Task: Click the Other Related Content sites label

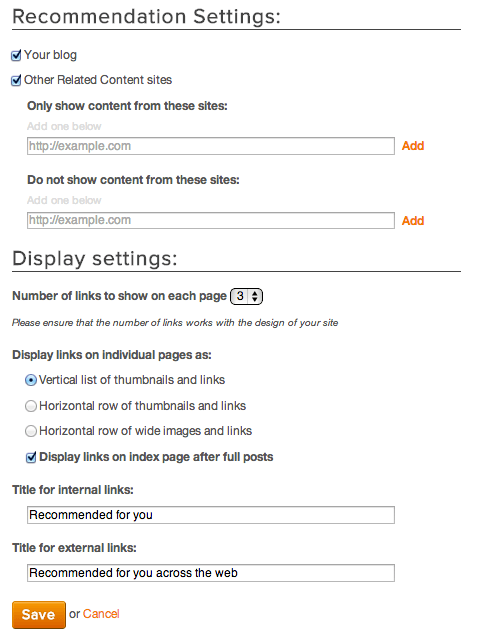Action: (x=98, y=80)
